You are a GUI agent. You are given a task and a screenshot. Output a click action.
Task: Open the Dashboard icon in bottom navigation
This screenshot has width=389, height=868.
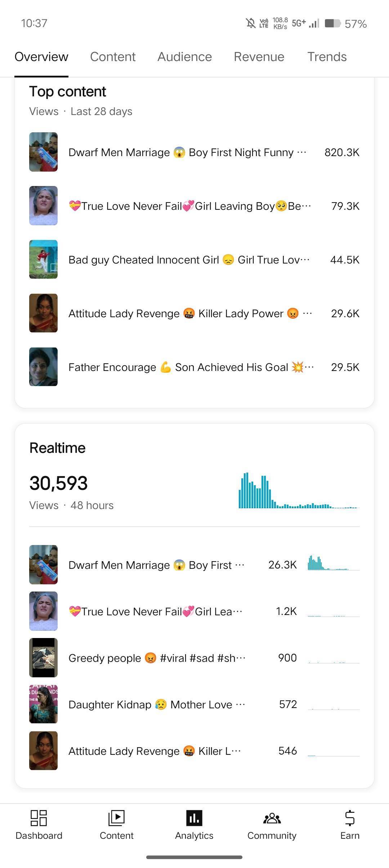(39, 818)
